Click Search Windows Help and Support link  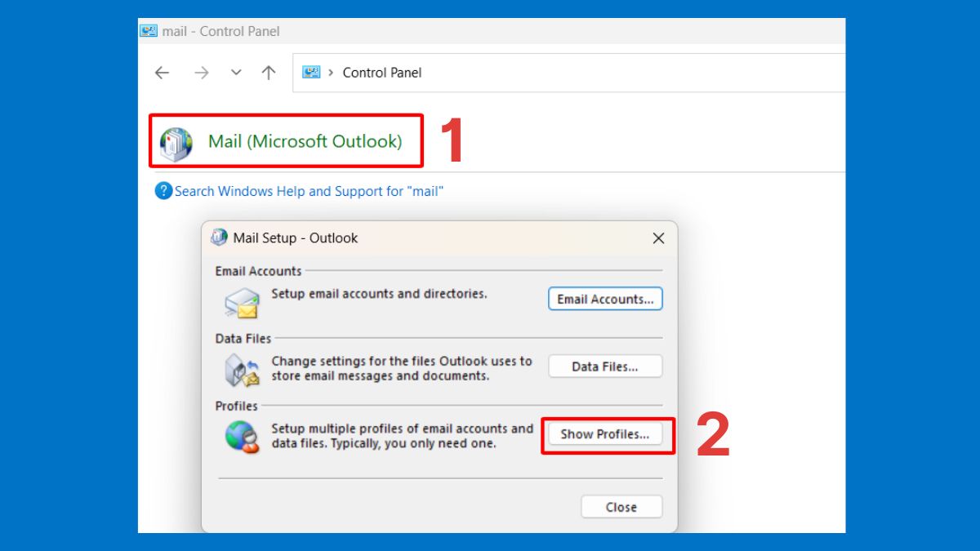(x=309, y=191)
